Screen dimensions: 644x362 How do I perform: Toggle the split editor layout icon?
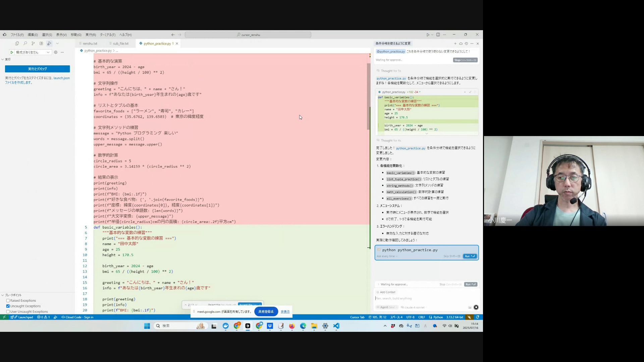tap(438, 35)
